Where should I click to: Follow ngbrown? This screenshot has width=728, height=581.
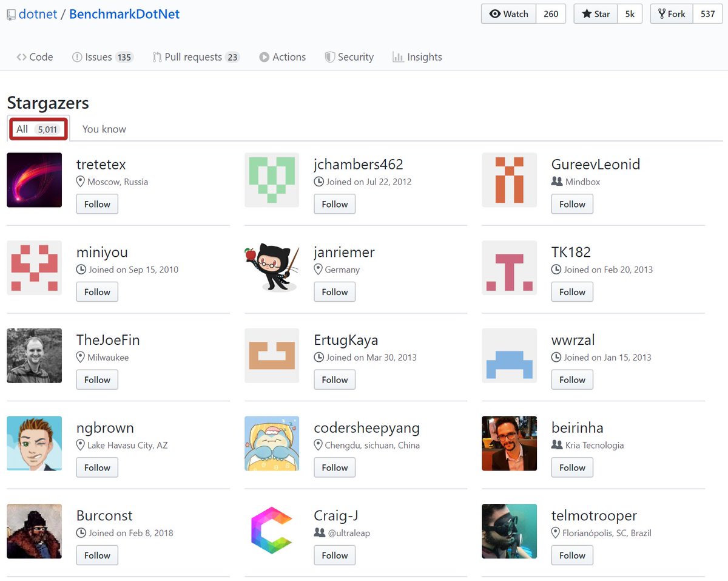[97, 467]
